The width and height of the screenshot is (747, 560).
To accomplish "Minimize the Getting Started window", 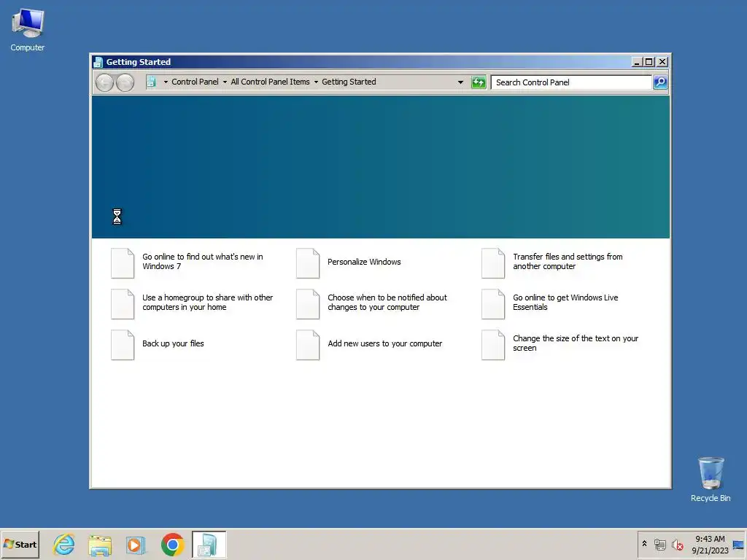I will [636, 62].
